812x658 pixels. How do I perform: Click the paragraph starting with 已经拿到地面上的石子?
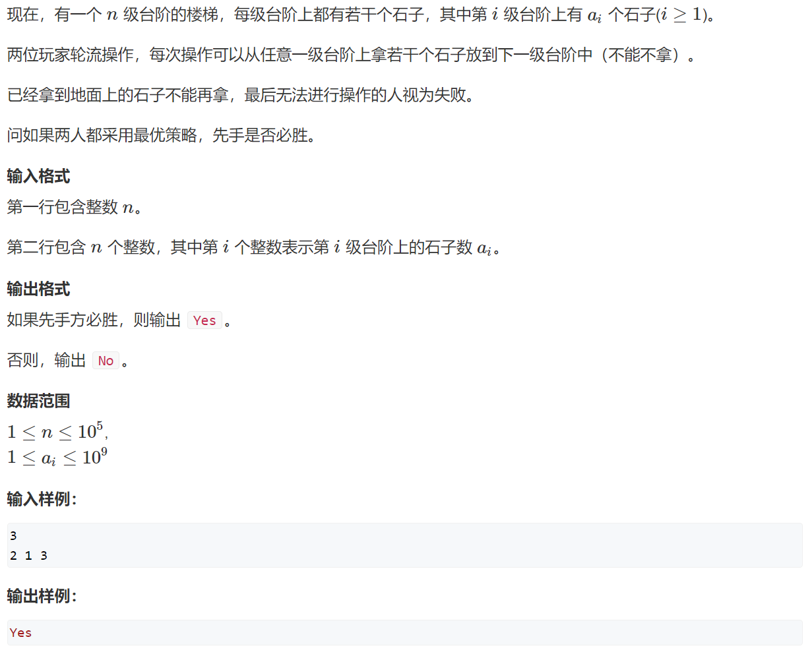[x=241, y=95]
